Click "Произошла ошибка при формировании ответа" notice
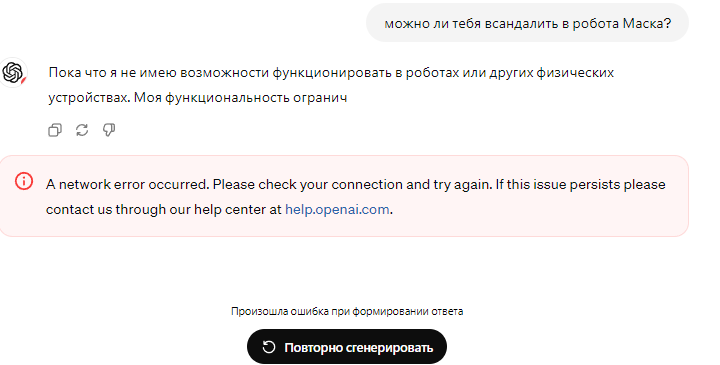The width and height of the screenshot is (720, 365). click(347, 311)
